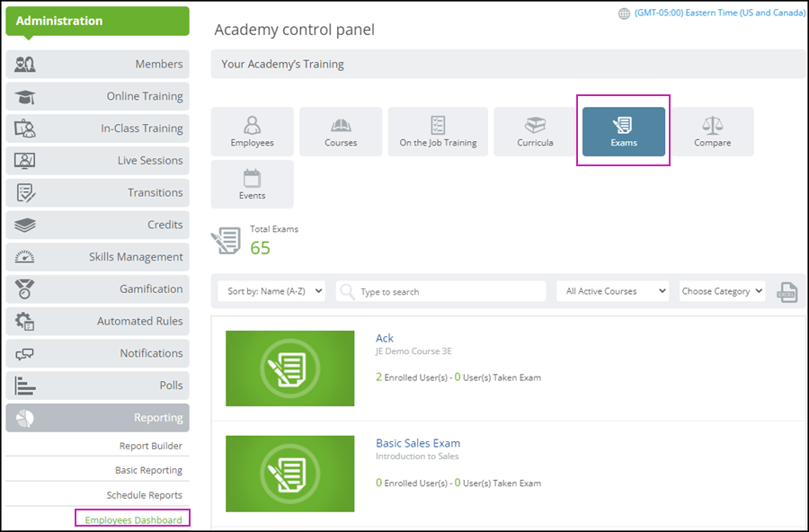
Task: Select the Exams tab
Action: coord(624,131)
